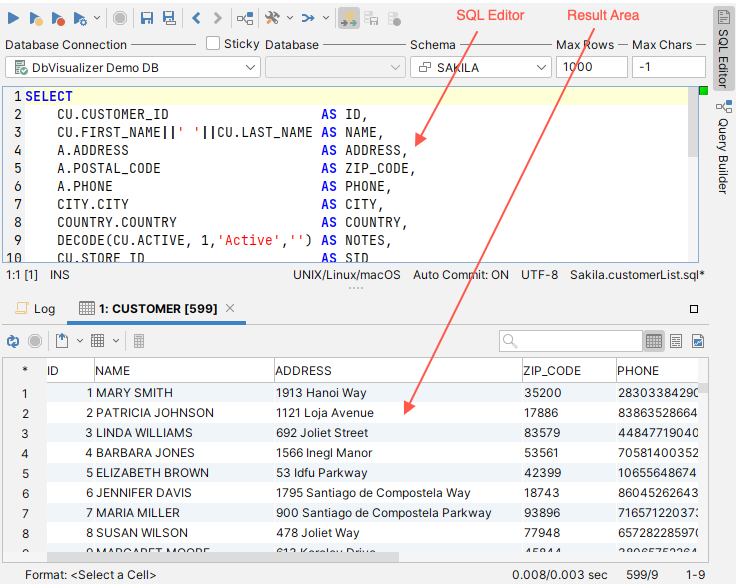
Task: Open dropdown arrow next to execute gear icon
Action: [x=97, y=18]
